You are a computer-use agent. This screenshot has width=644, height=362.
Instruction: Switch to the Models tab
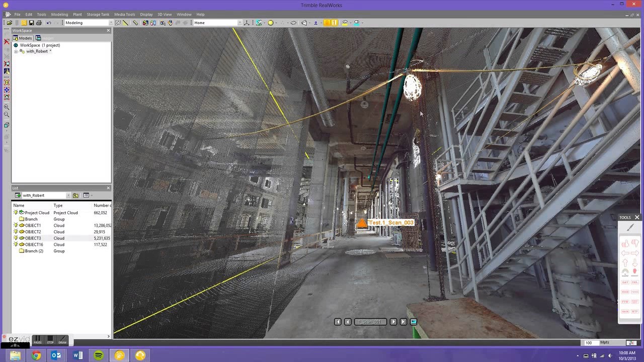23,38
